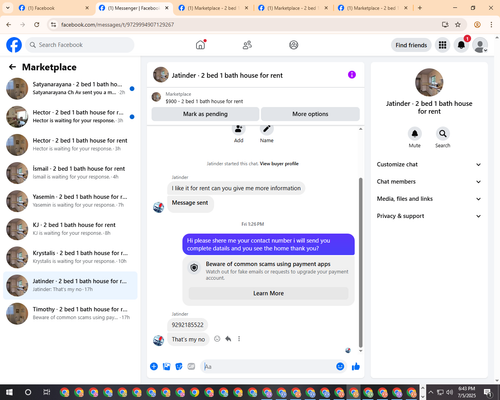Viewport: 500px width, 400px height.
Task: Open Windows Start menu
Action: [x=9, y=392]
